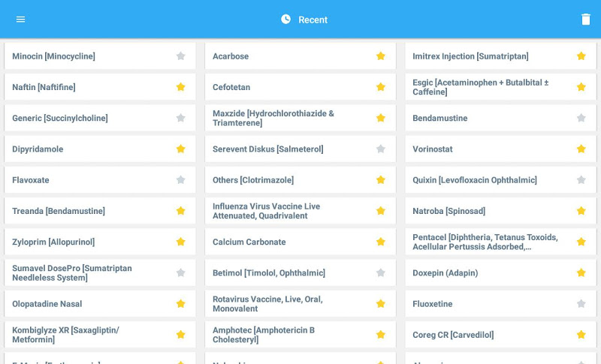Unfavorite Olopatadine Nasal with its star
This screenshot has width=601, height=364.
point(180,304)
